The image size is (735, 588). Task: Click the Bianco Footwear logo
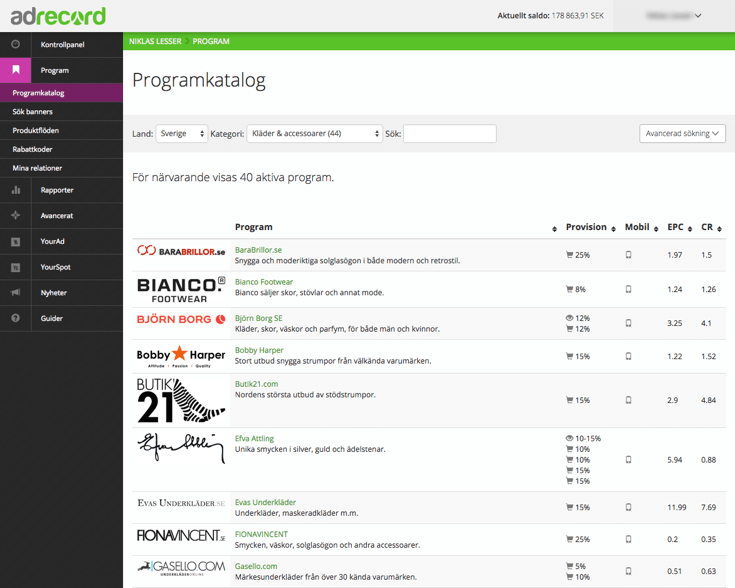click(x=181, y=290)
